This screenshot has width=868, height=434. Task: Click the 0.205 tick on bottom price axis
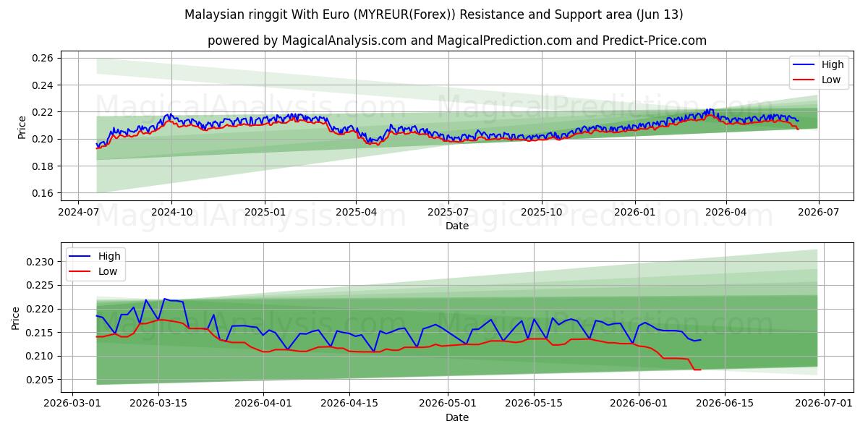(x=41, y=380)
